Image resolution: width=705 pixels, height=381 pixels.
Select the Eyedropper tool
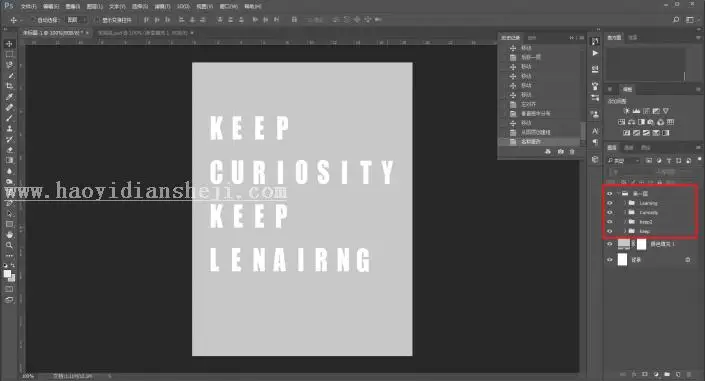[x=9, y=97]
